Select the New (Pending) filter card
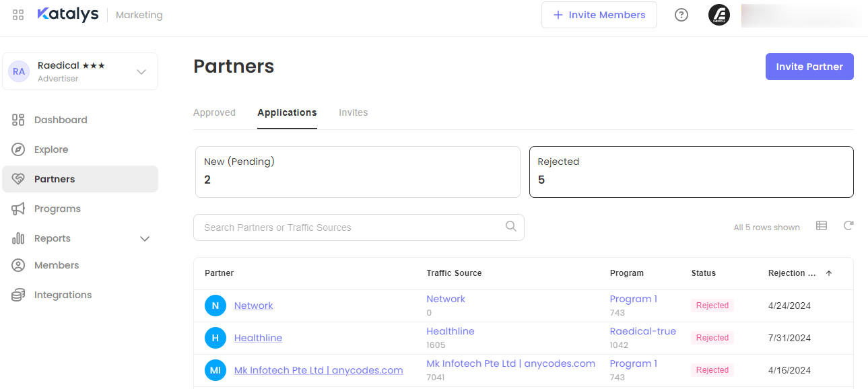 pyautogui.click(x=358, y=172)
